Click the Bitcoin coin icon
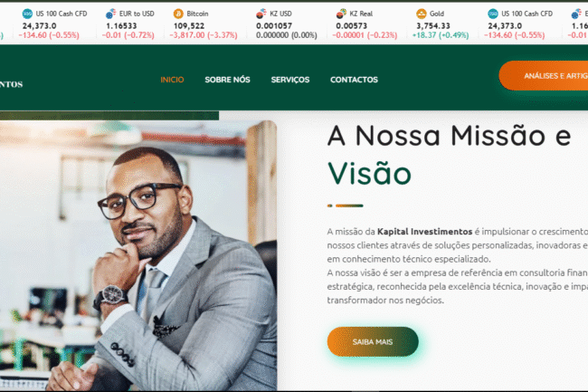 point(178,14)
